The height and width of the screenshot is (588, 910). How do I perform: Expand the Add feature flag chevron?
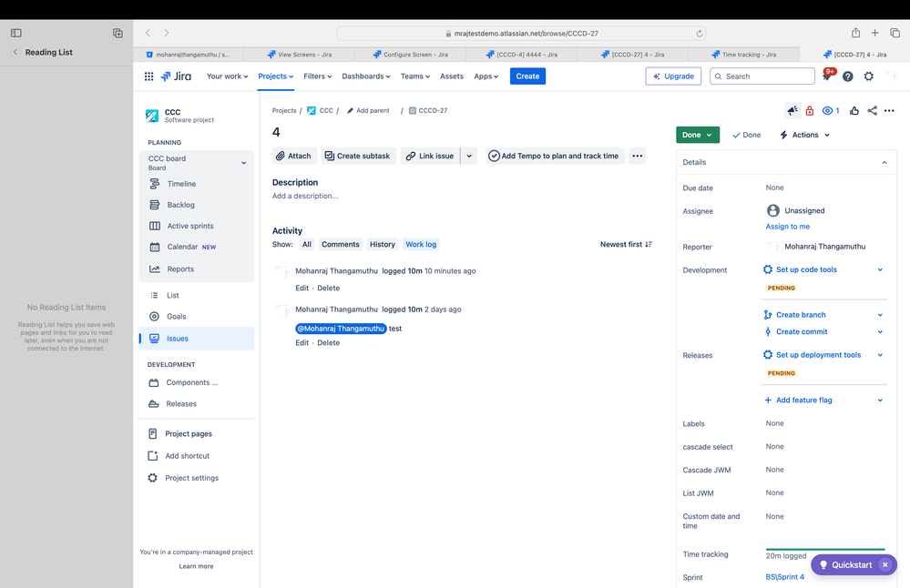(880, 400)
